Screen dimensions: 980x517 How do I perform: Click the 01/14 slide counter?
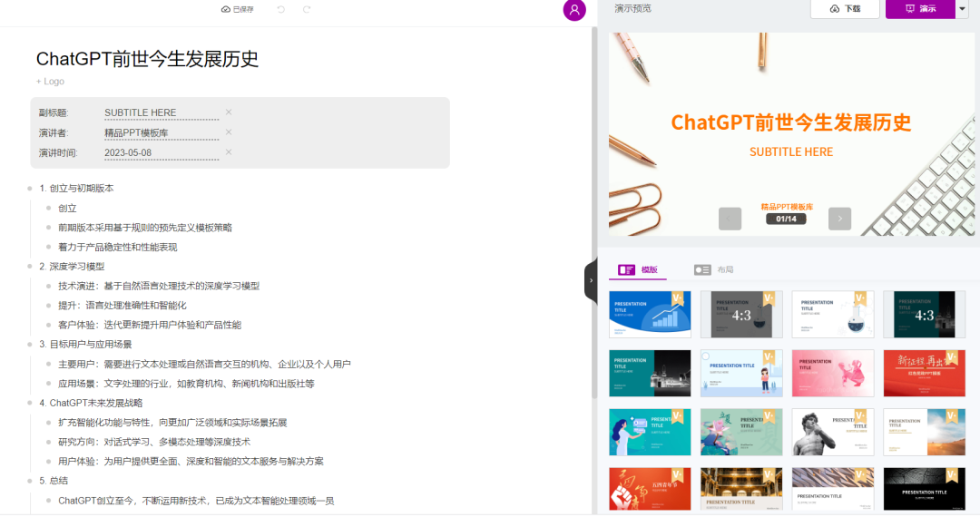click(786, 219)
